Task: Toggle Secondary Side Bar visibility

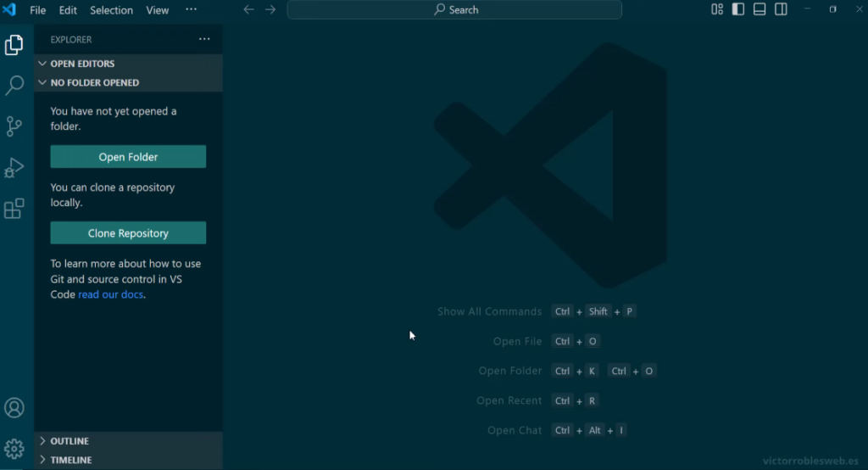Action: click(781, 9)
